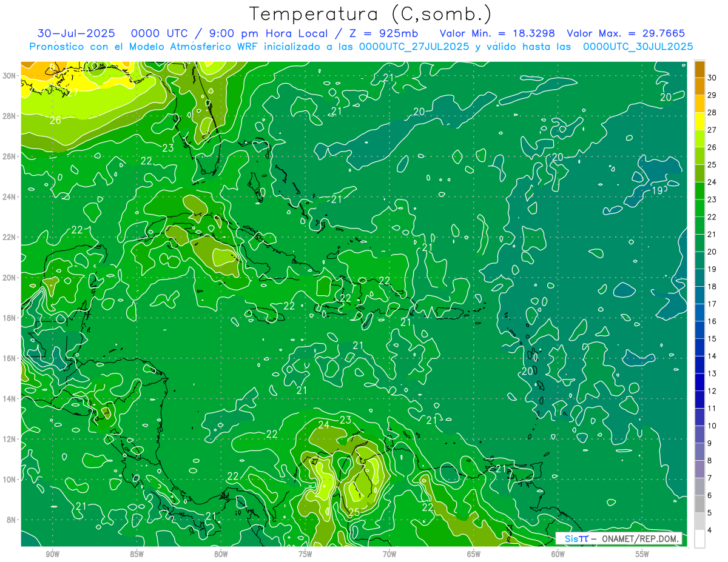
Task: Click color scale label '9'
Action: [710, 443]
